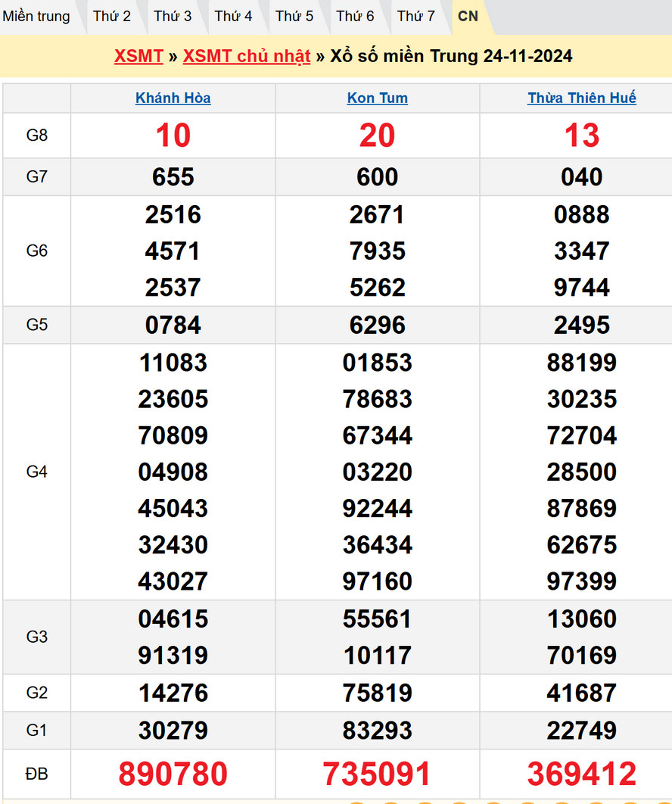Go to the Thứ 4 tab

233,16
